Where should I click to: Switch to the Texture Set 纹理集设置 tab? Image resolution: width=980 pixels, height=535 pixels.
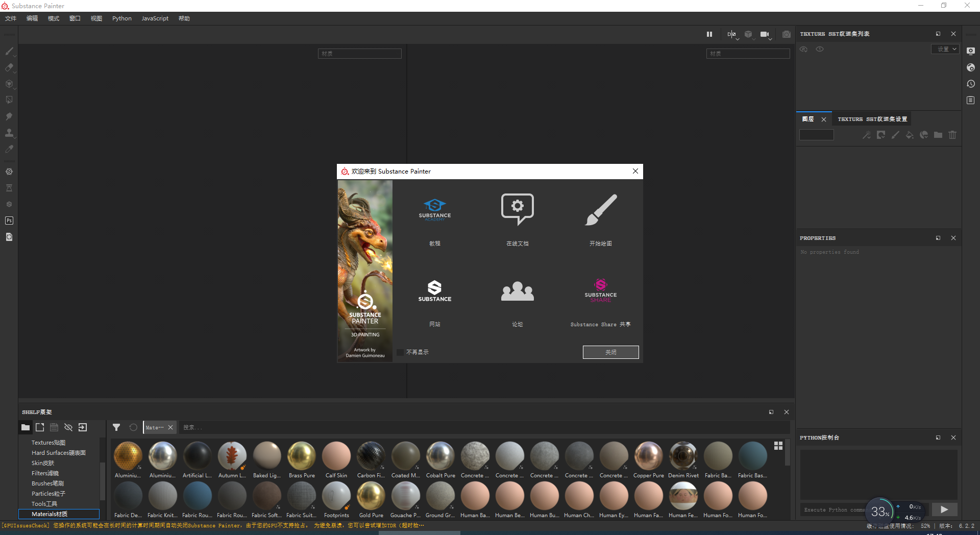tap(872, 119)
